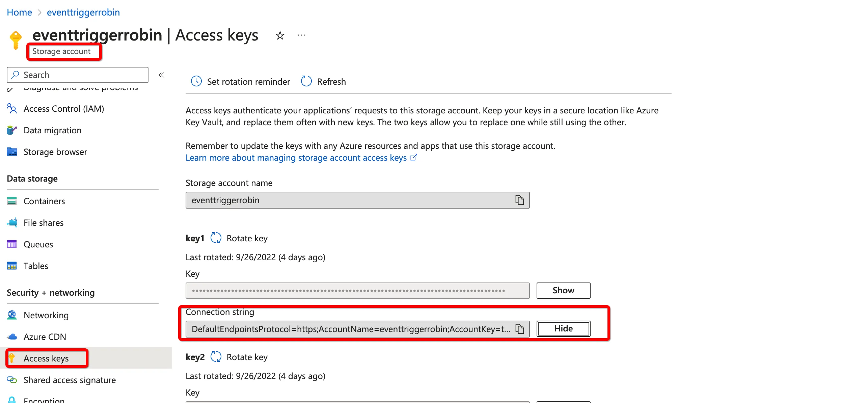This screenshot has height=403, width=868.
Task: Open the managing access keys link
Action: tap(296, 158)
